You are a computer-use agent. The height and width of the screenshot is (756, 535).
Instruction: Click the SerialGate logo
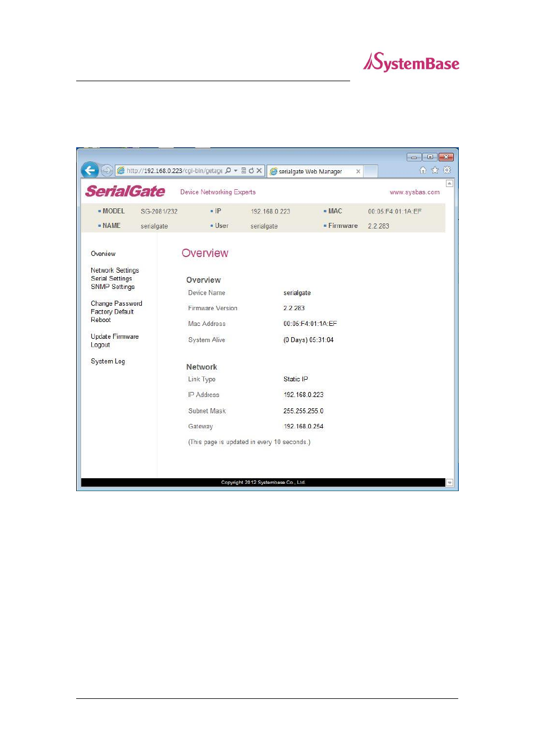125,192
